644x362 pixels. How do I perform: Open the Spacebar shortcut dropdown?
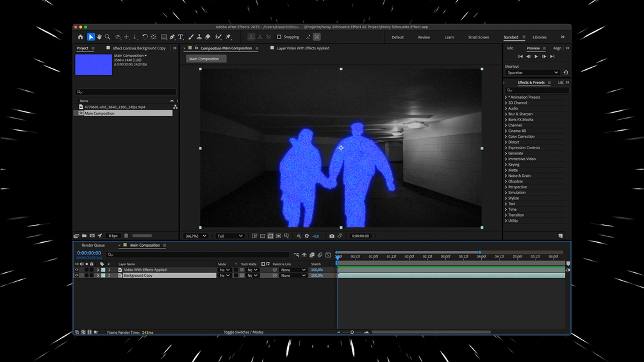click(x=533, y=72)
